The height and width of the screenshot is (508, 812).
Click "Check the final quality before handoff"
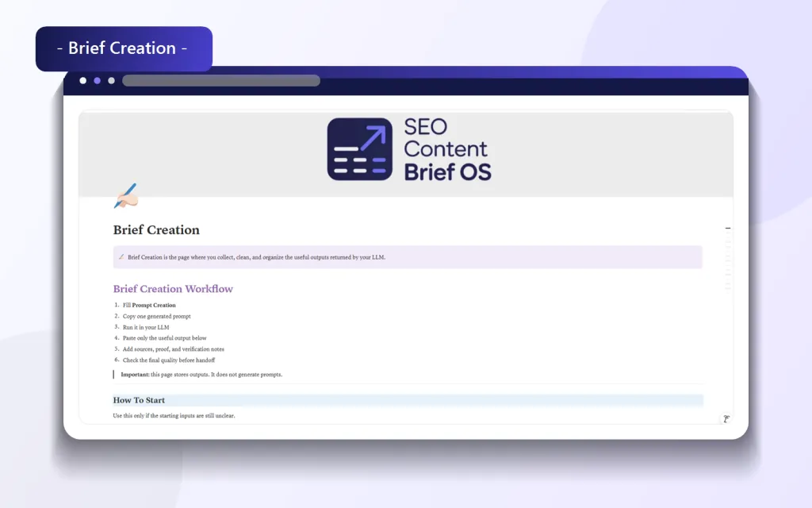pyautogui.click(x=169, y=360)
